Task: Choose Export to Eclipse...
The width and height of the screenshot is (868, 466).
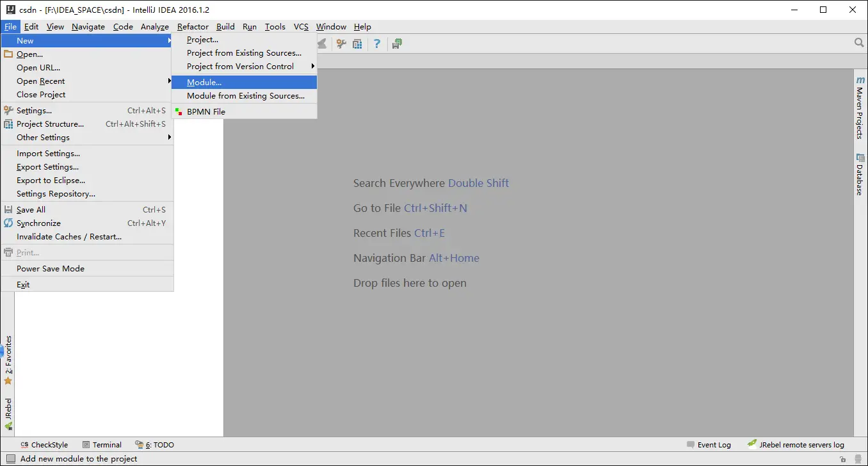Action: (x=87, y=181)
